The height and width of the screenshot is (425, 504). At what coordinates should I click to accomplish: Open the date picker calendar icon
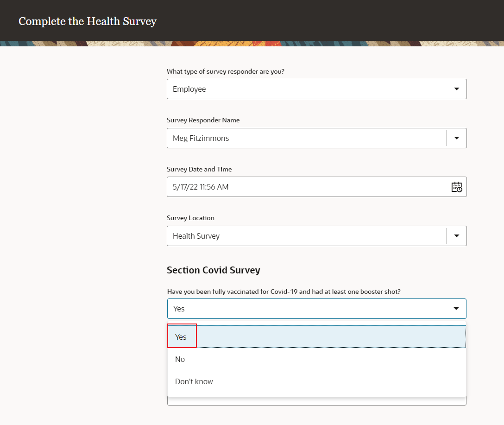(457, 187)
